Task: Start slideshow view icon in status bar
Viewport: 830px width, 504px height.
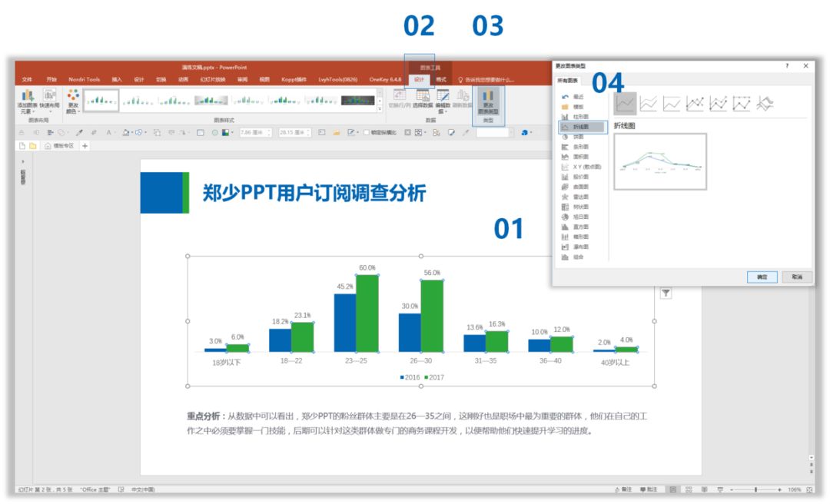Action: click(719, 489)
